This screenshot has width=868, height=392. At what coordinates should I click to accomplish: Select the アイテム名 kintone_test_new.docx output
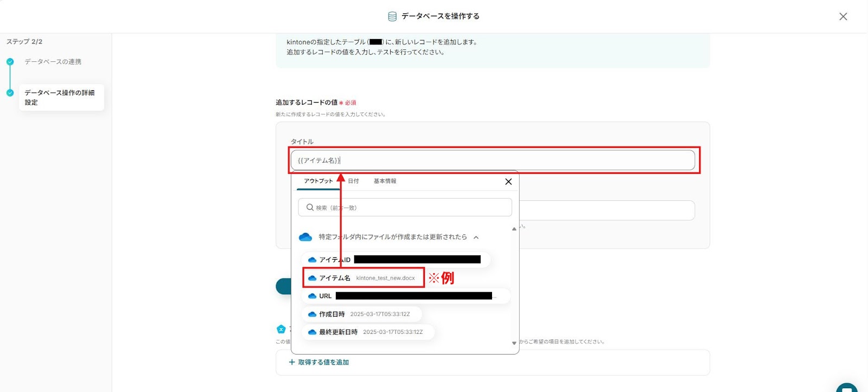pyautogui.click(x=363, y=277)
